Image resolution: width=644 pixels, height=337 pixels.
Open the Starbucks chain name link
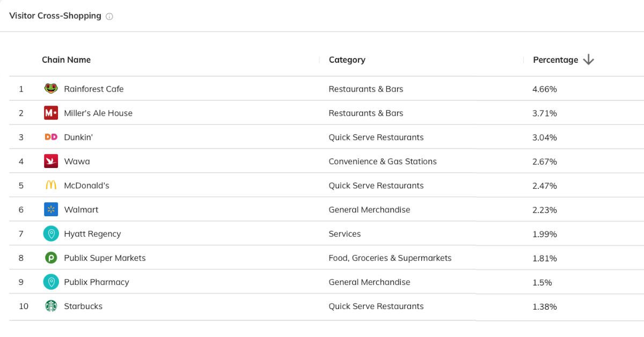tap(83, 306)
